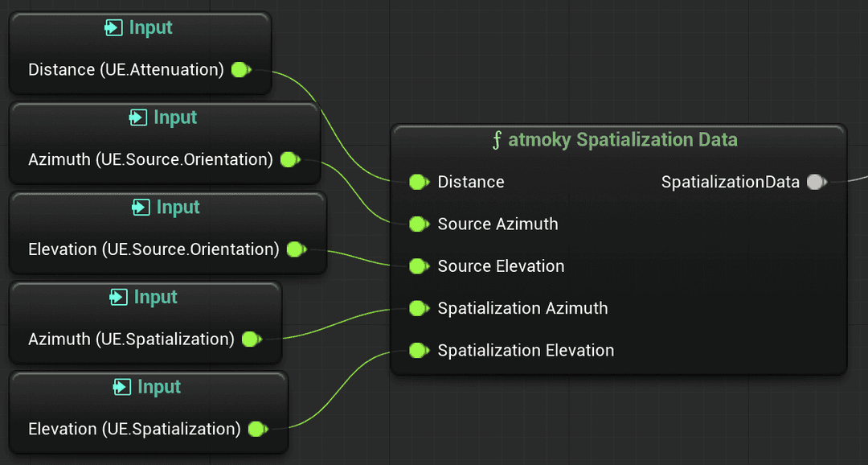Click the output pin of Elevation (UE.Spatialization)
The height and width of the screenshot is (465, 868).
pos(257,429)
